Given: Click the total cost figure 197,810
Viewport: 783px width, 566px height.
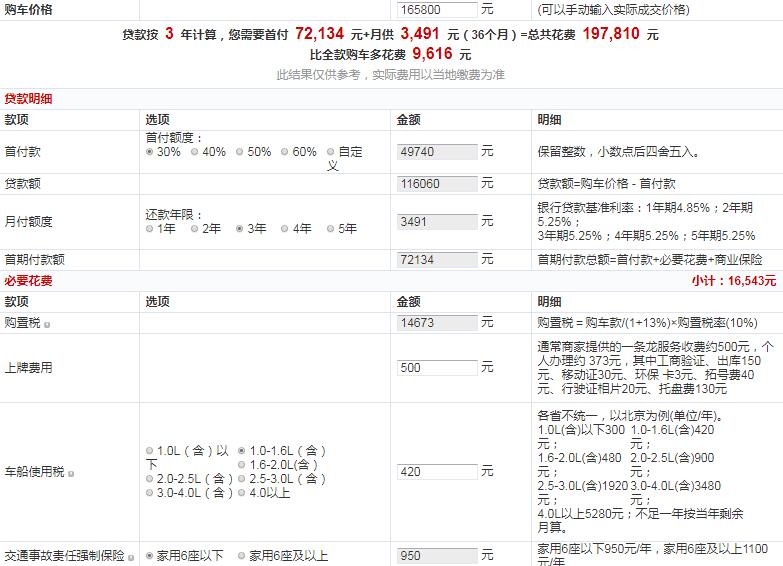Looking at the screenshot, I should (611, 33).
